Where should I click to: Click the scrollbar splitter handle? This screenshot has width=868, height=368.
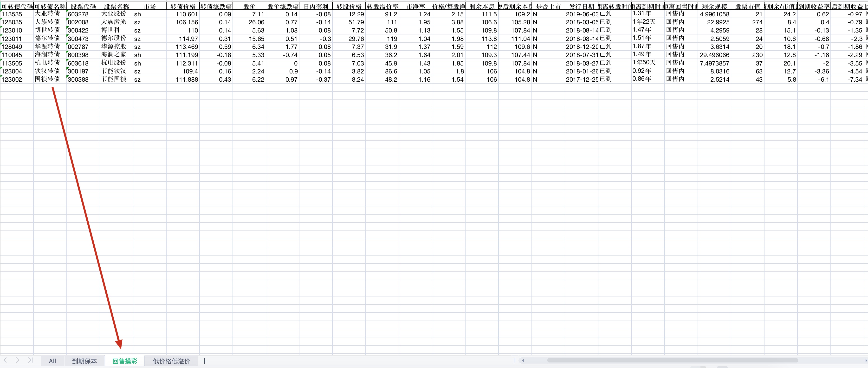point(515,361)
